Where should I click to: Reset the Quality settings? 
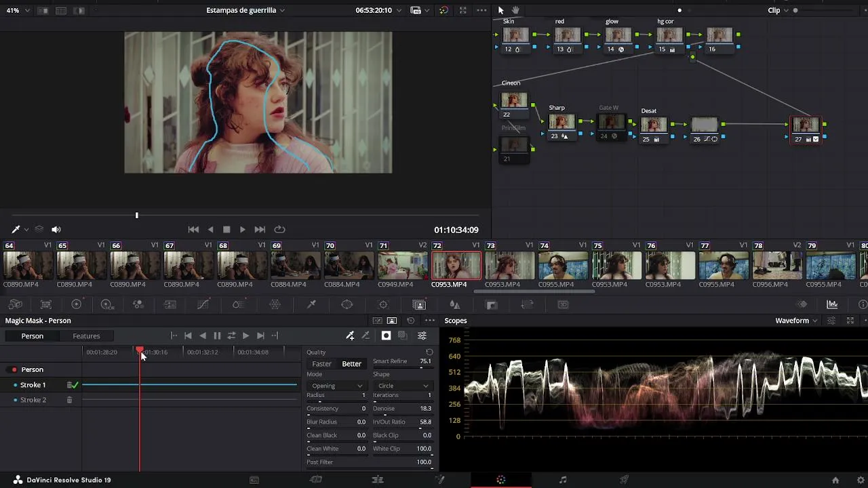point(429,352)
